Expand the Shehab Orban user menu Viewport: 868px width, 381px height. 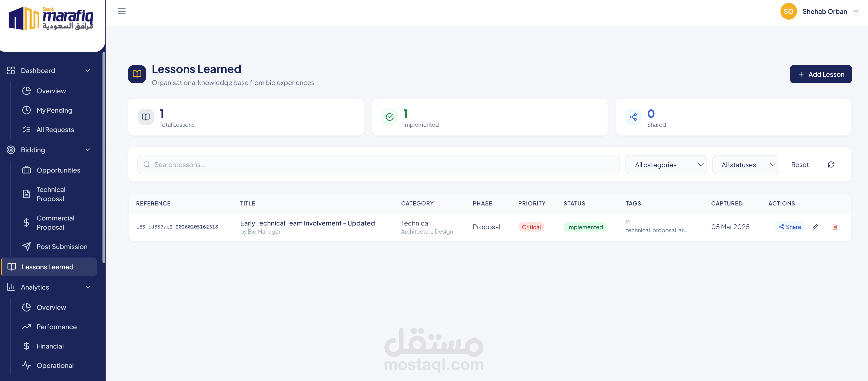pyautogui.click(x=856, y=12)
